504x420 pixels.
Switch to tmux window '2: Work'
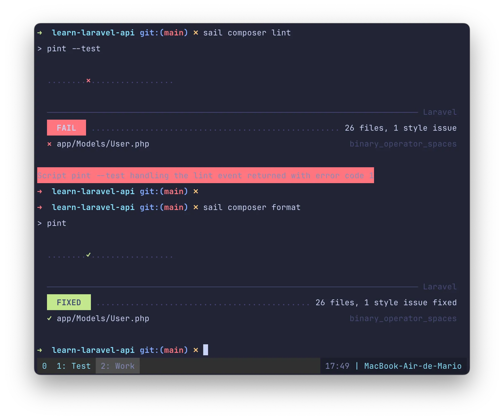pos(118,366)
